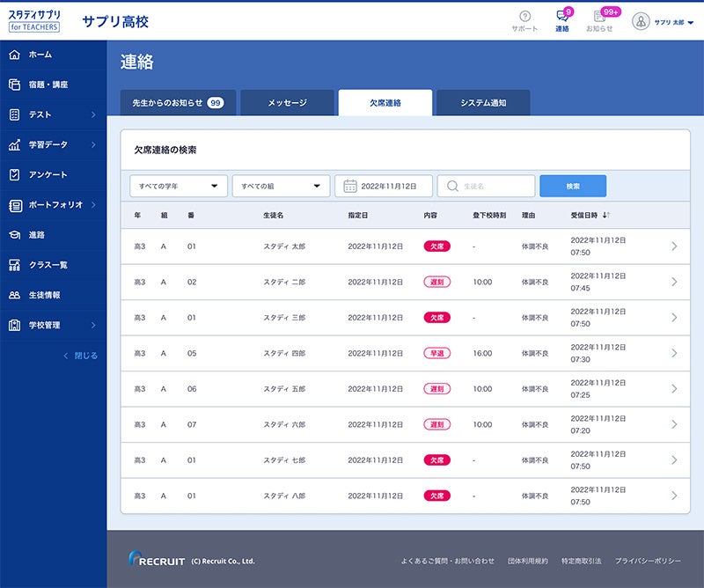Select テスト from the sidebar
The height and width of the screenshot is (588, 704).
pyautogui.click(x=40, y=114)
